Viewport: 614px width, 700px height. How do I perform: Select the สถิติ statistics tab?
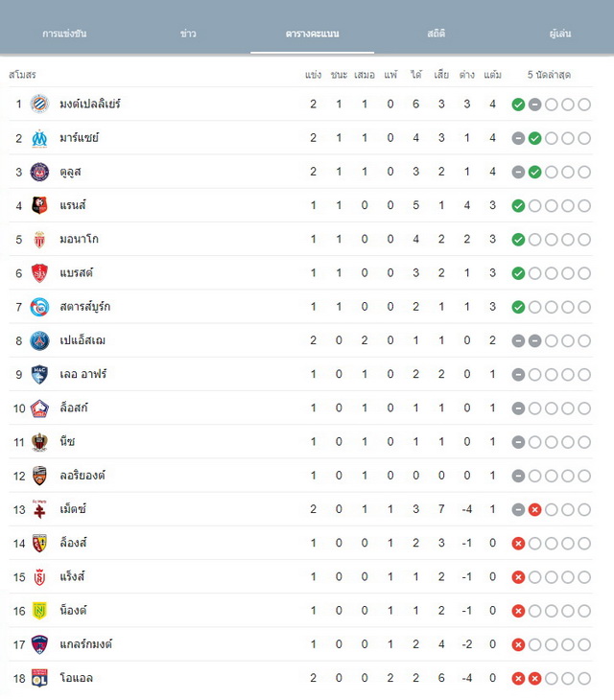[436, 34]
